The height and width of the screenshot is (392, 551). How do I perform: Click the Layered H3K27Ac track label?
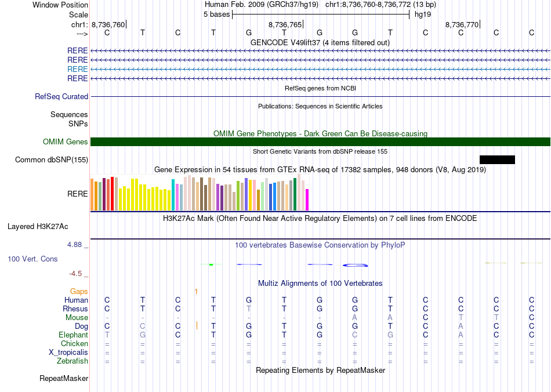click(x=38, y=226)
